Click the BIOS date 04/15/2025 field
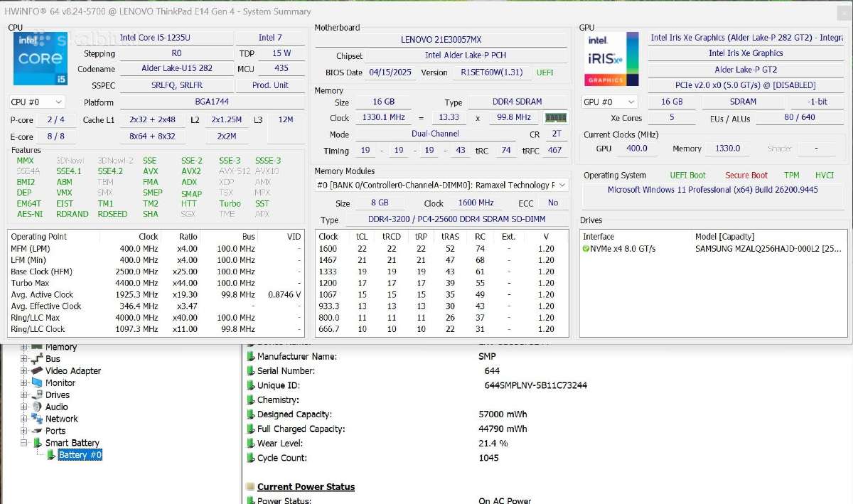The image size is (853, 504). pyautogui.click(x=391, y=73)
